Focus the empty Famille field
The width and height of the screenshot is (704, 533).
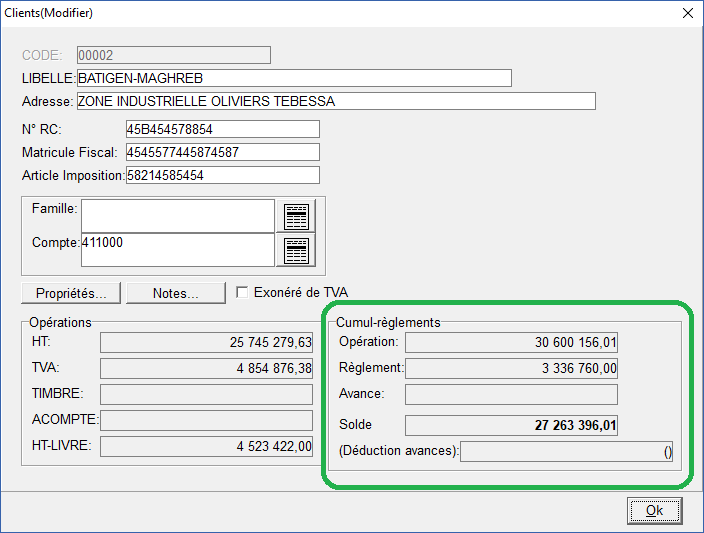point(178,216)
